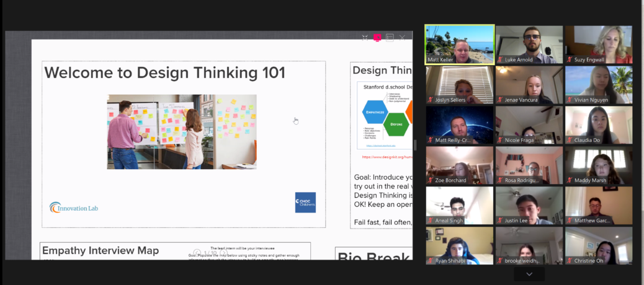Select Matt Keller's active speaker video tile
644x285 pixels.
(460, 45)
